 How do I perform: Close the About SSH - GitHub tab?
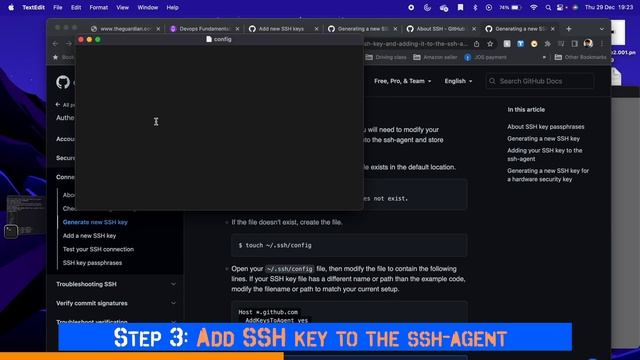click(x=474, y=29)
